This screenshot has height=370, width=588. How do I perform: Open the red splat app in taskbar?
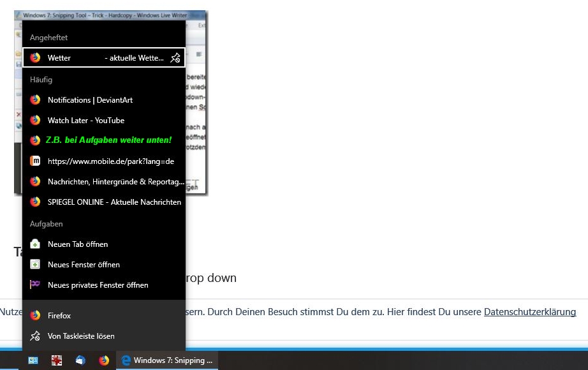point(57,360)
